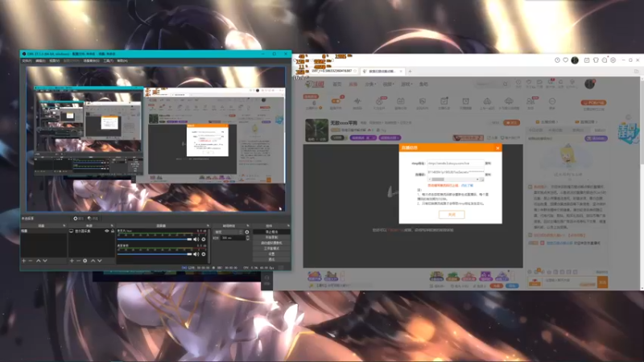The width and height of the screenshot is (644, 362).
Task: Open user avatar on Douyu navigation bar
Action: tap(589, 84)
